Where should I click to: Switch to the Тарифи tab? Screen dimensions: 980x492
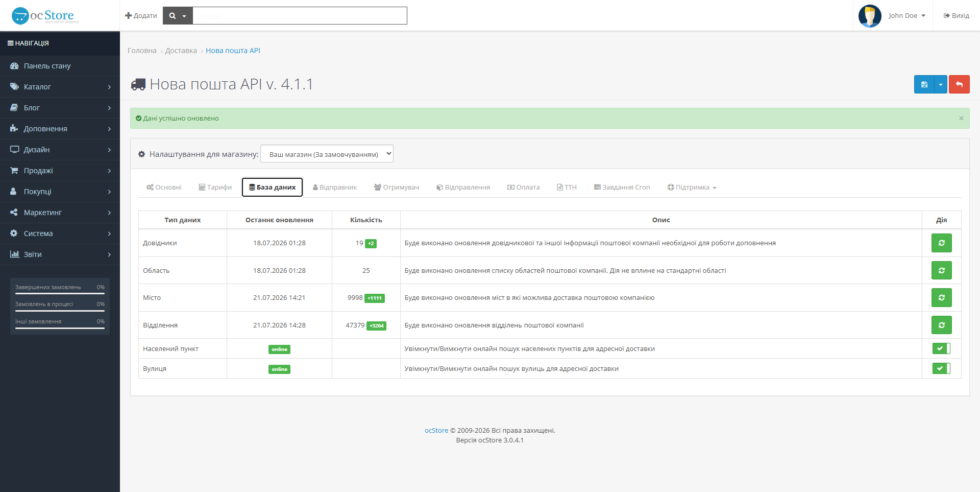click(x=215, y=188)
